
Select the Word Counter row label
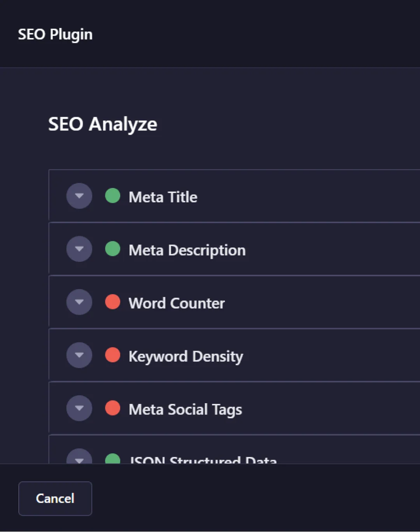tap(177, 303)
